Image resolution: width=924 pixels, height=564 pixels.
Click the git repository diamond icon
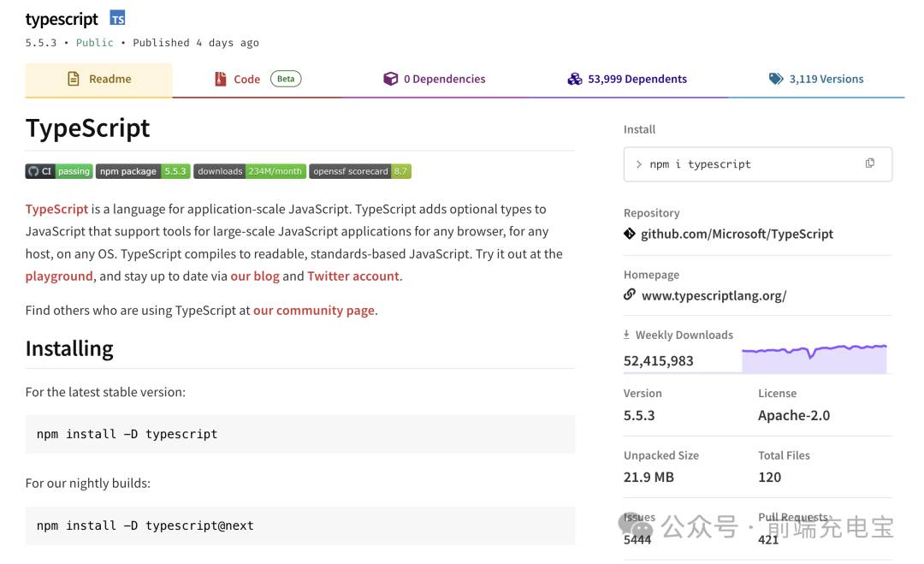coord(630,234)
